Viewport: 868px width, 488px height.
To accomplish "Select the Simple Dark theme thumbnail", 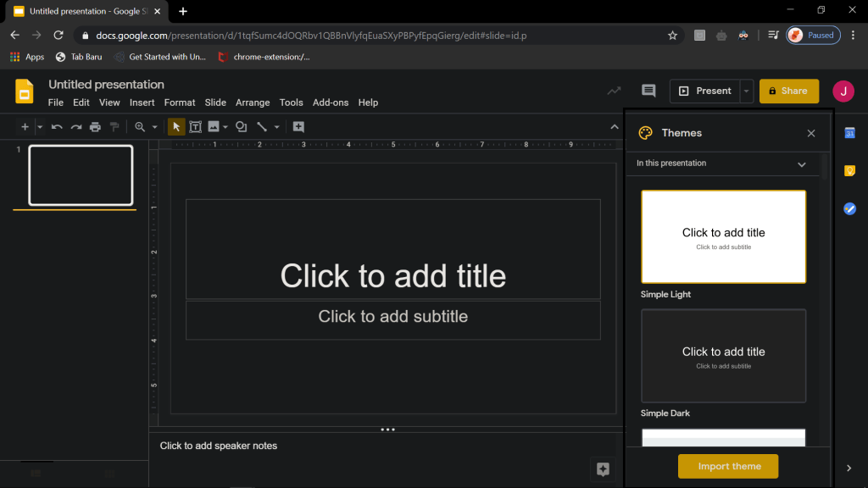I will 723,356.
